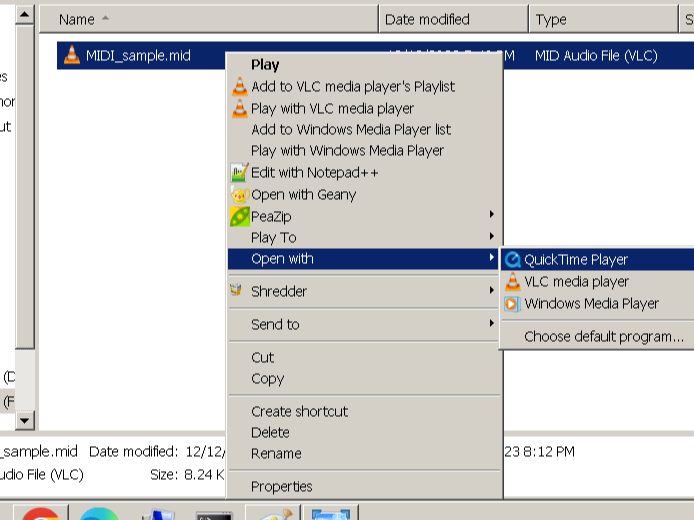
Task: Choose Play with Windows Media Player
Action: pyautogui.click(x=365, y=150)
